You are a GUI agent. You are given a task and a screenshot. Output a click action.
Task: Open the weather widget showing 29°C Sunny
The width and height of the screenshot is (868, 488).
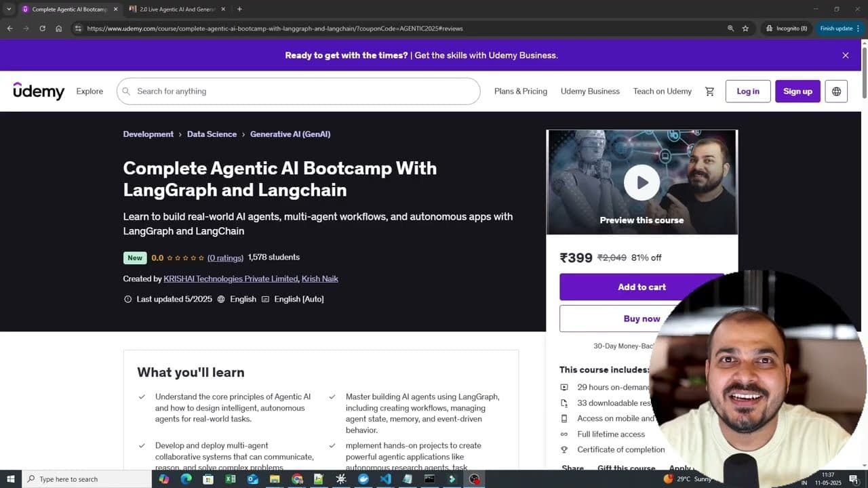pos(688,479)
